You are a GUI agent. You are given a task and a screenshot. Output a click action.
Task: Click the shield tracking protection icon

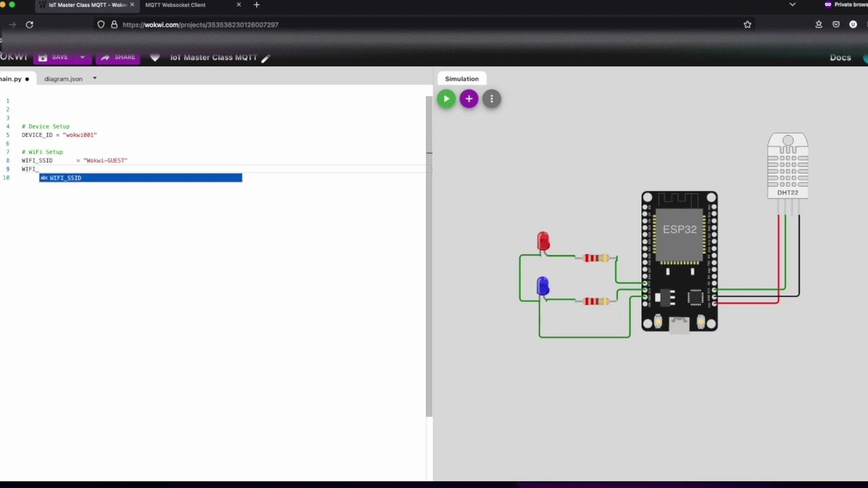click(101, 24)
